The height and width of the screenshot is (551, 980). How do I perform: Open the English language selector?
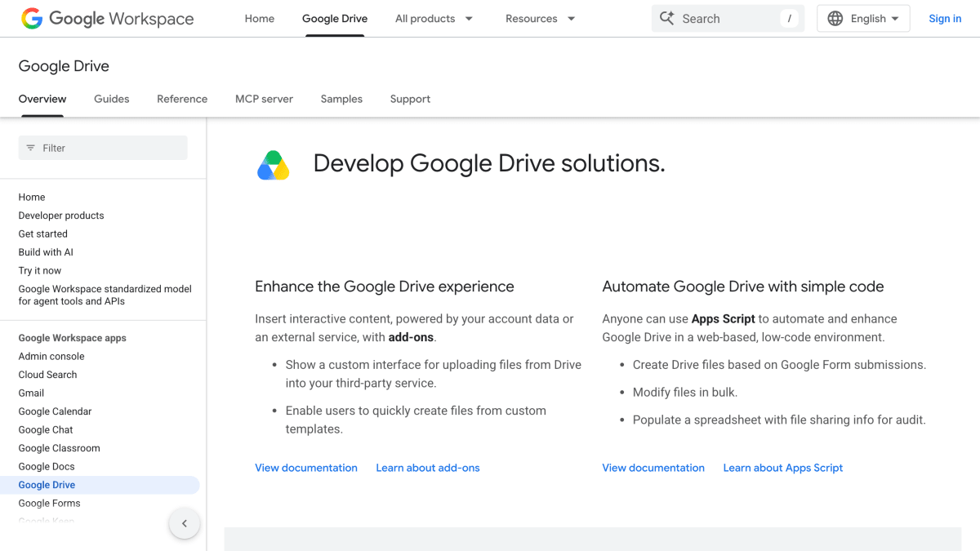point(863,18)
